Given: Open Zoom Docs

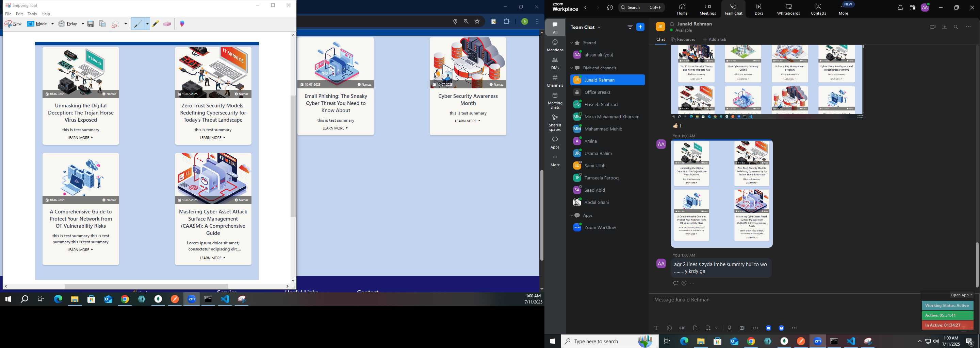Looking at the screenshot, I should point(759,9).
